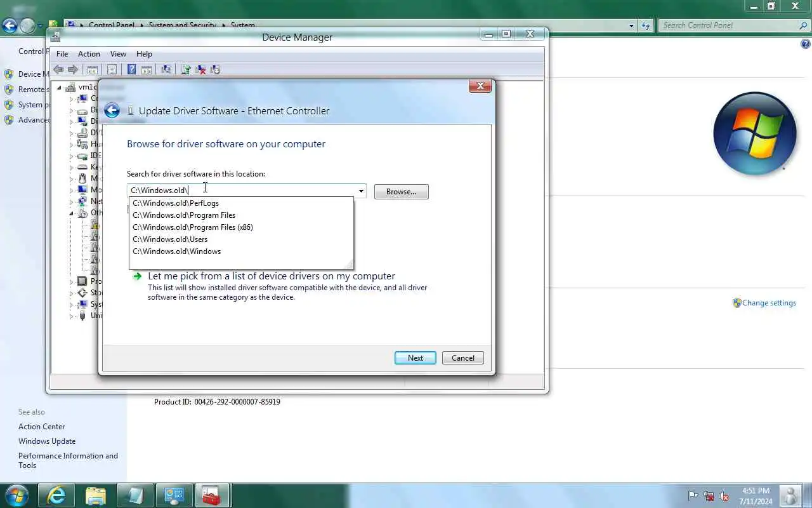The height and width of the screenshot is (508, 812).
Task: Click the Uninstall device icon with red X
Action: pyautogui.click(x=200, y=70)
